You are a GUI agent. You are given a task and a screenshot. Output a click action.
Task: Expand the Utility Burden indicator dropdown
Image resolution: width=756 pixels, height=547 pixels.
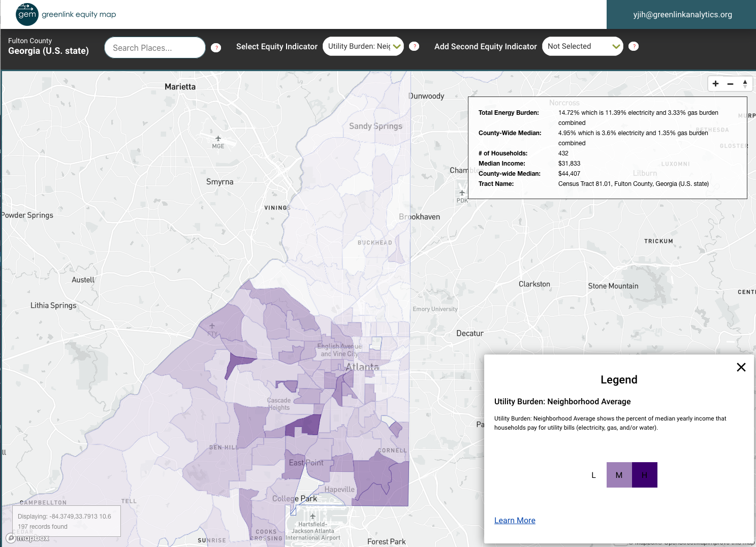click(x=363, y=46)
